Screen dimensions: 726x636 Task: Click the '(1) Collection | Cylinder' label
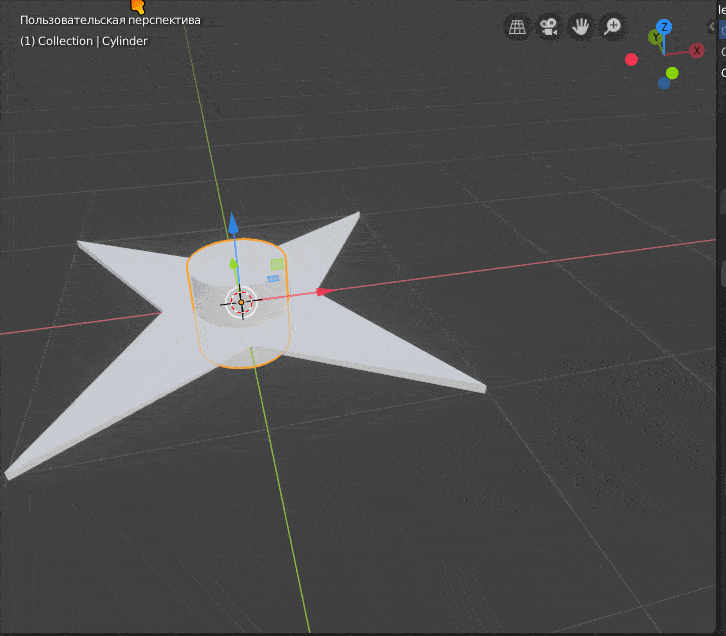84,41
